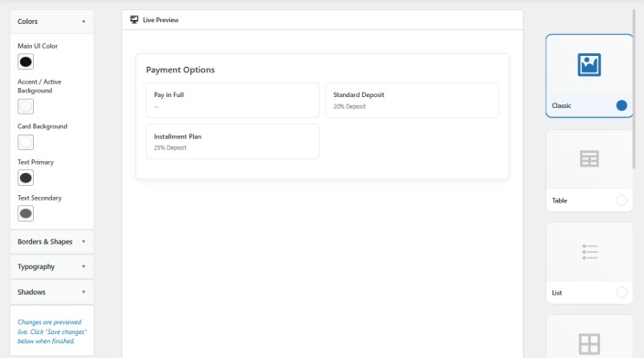The width and height of the screenshot is (644, 358).
Task: Open Accent / Active Background swatch
Action: click(x=26, y=106)
